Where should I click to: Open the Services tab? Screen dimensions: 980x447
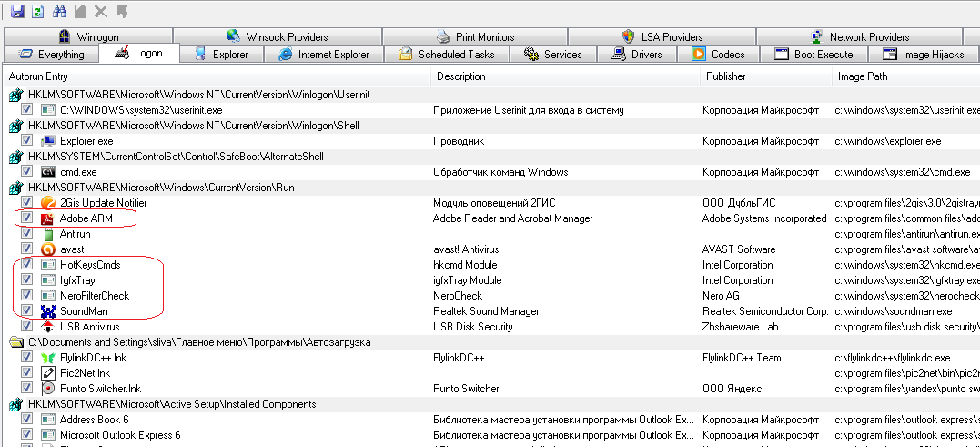553,55
